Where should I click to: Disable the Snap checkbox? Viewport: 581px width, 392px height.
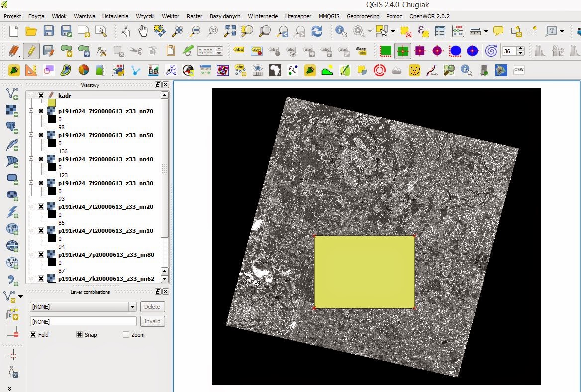[79, 335]
